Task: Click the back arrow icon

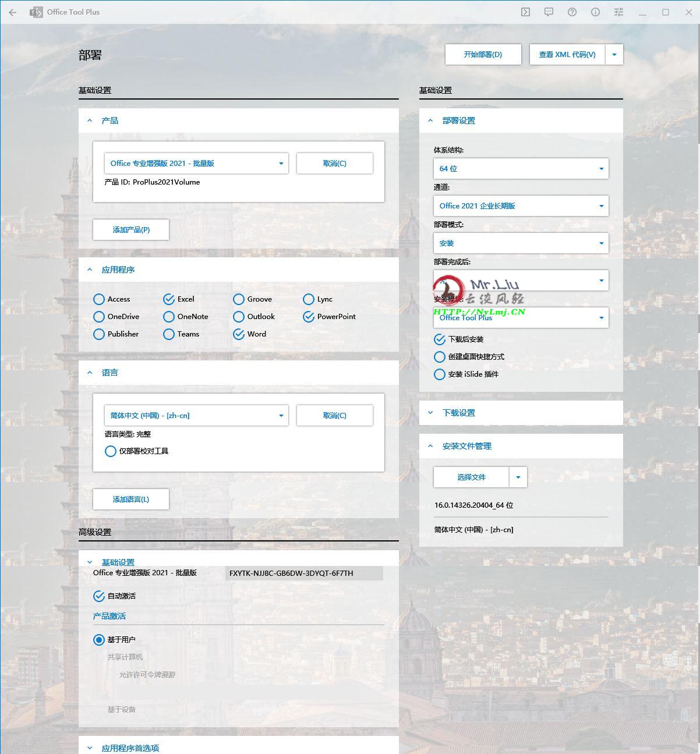Action: pyautogui.click(x=13, y=12)
